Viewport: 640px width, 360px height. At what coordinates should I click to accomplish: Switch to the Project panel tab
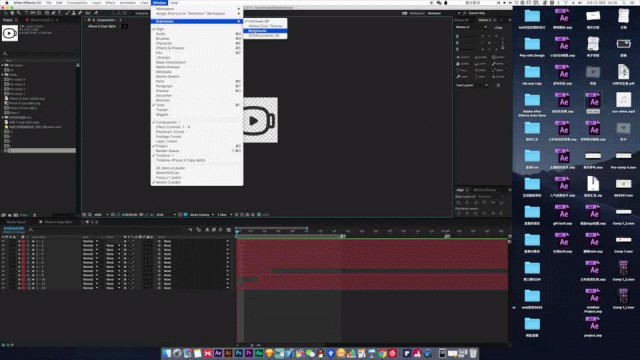[8, 20]
